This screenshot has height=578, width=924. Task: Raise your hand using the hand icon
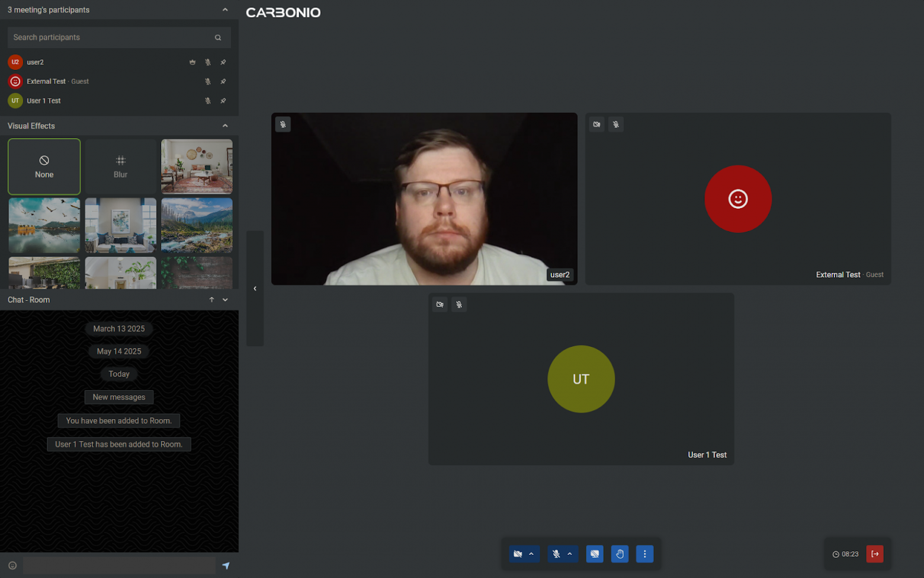click(x=620, y=554)
